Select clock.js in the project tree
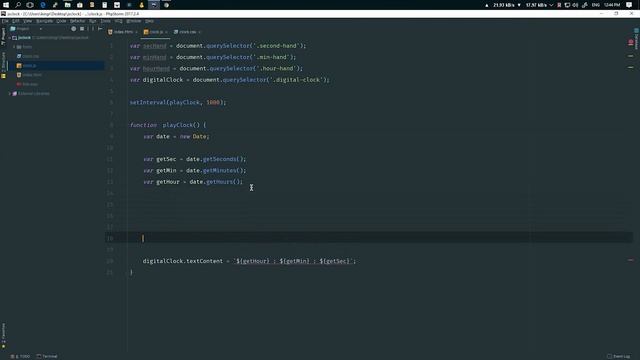This screenshot has width=640, height=360. [26, 66]
